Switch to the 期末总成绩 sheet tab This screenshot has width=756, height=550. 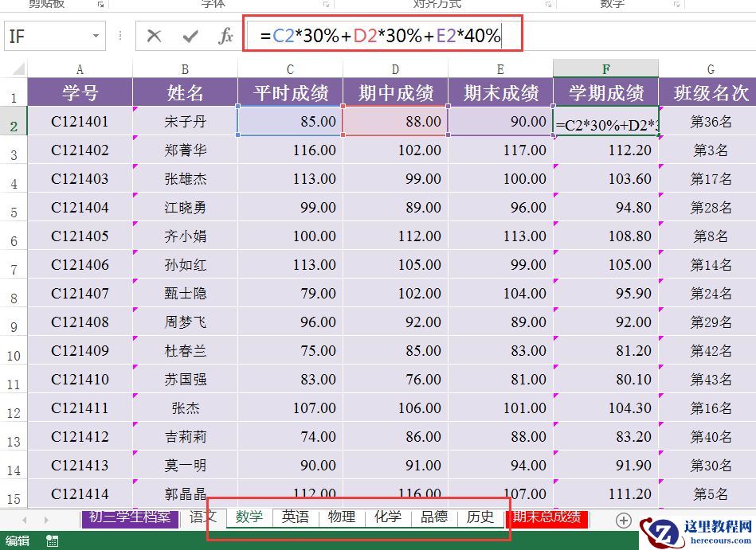[x=546, y=517]
